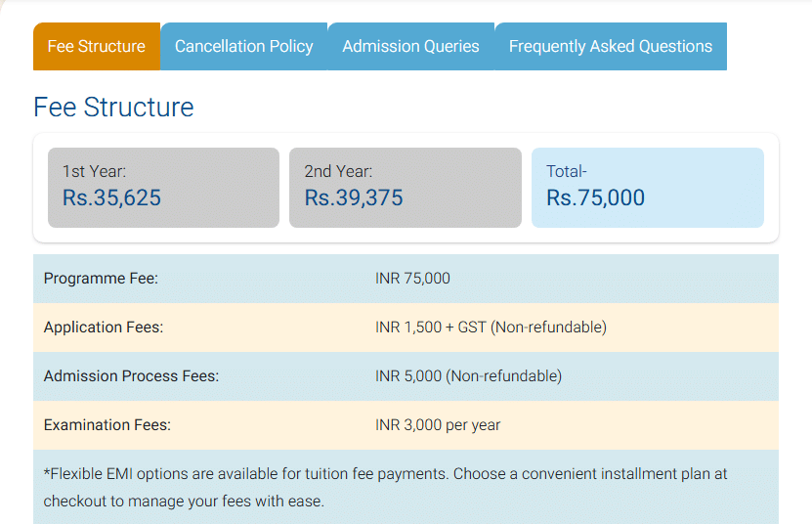Select the INR 3,000 per year value
This screenshot has height=524, width=812.
pyautogui.click(x=438, y=425)
